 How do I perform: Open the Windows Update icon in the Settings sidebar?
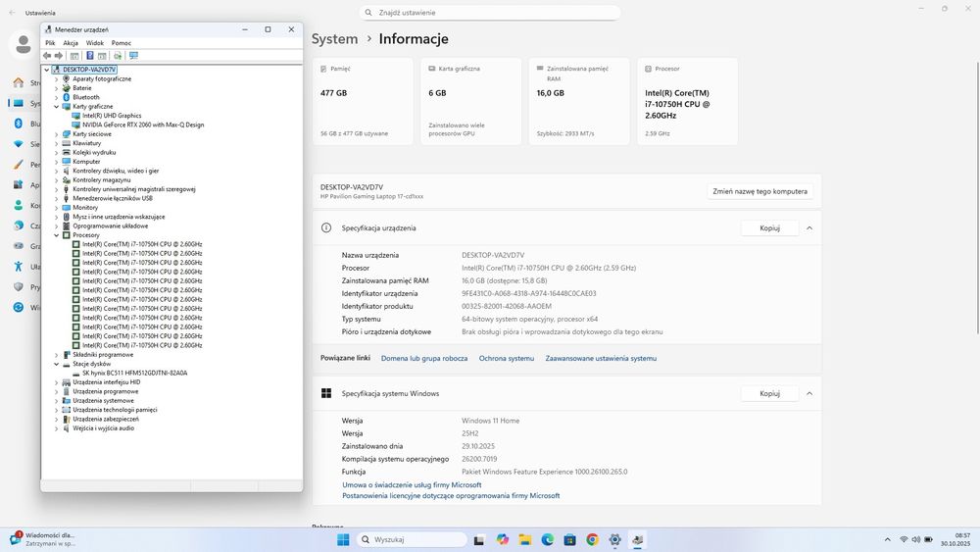tap(18, 307)
